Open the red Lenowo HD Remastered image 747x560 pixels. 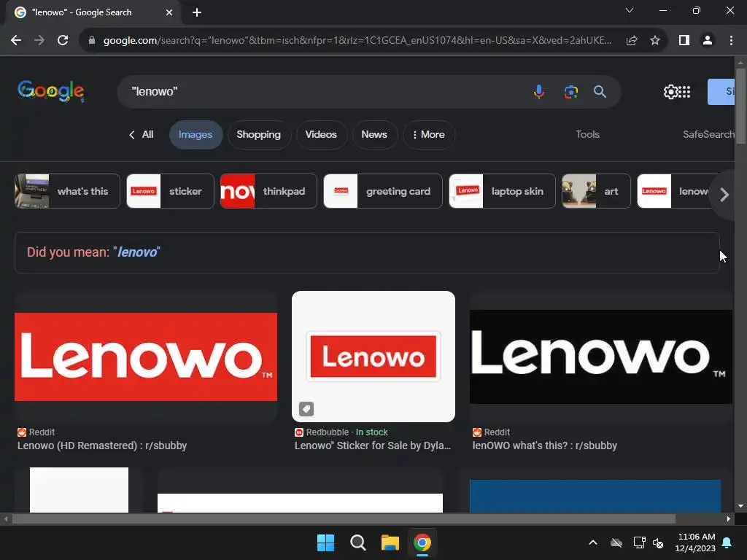146,357
